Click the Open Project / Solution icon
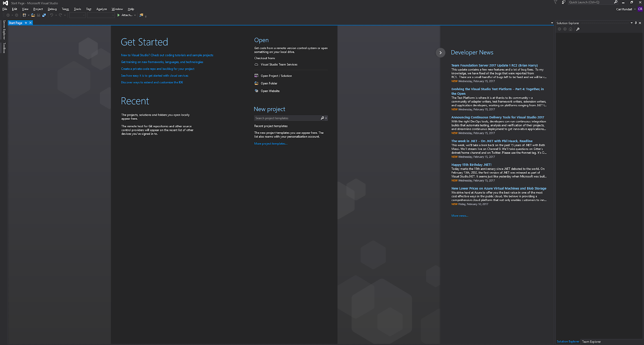Viewport: 644px width, 345px height. tap(256, 76)
